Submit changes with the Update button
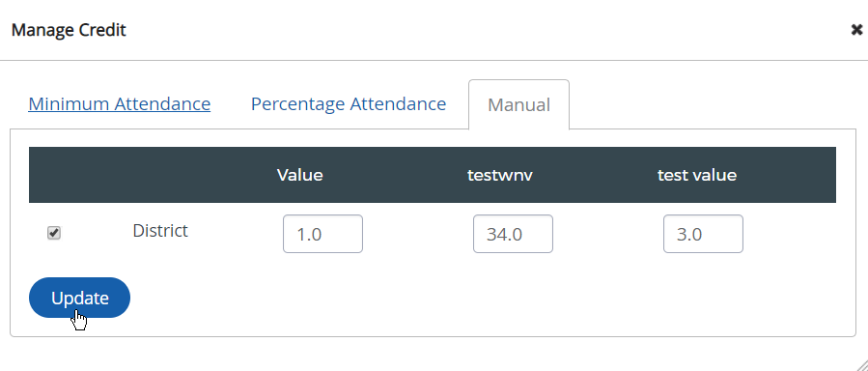This screenshot has height=371, width=868. click(80, 298)
